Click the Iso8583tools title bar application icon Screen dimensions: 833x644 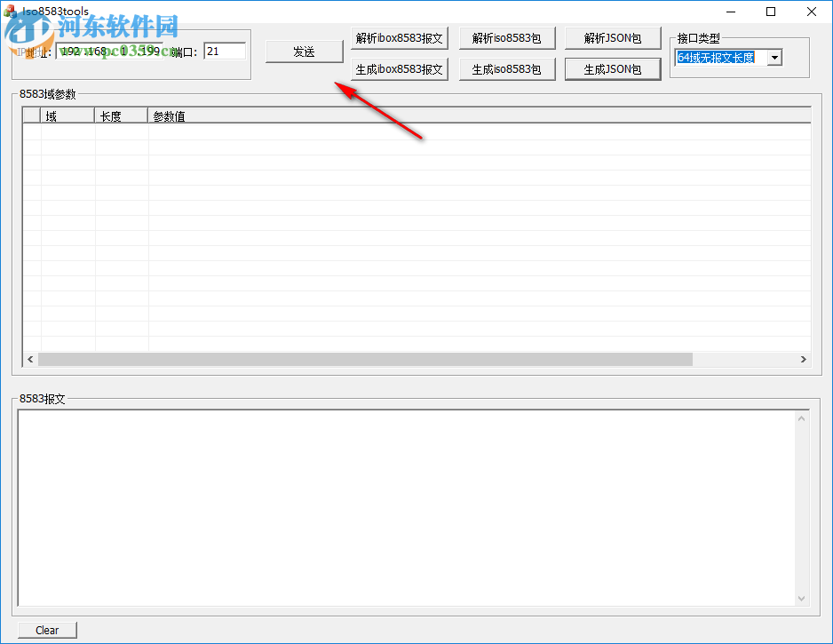click(11, 12)
